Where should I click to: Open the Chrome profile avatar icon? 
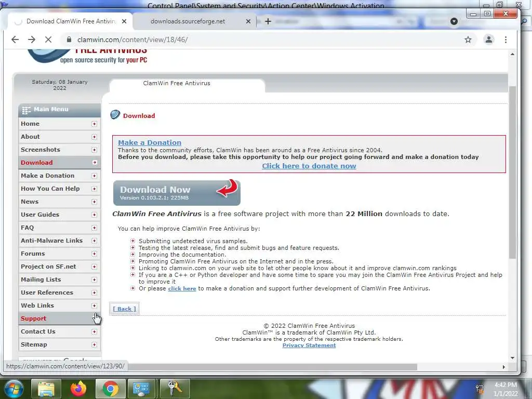pyautogui.click(x=488, y=39)
